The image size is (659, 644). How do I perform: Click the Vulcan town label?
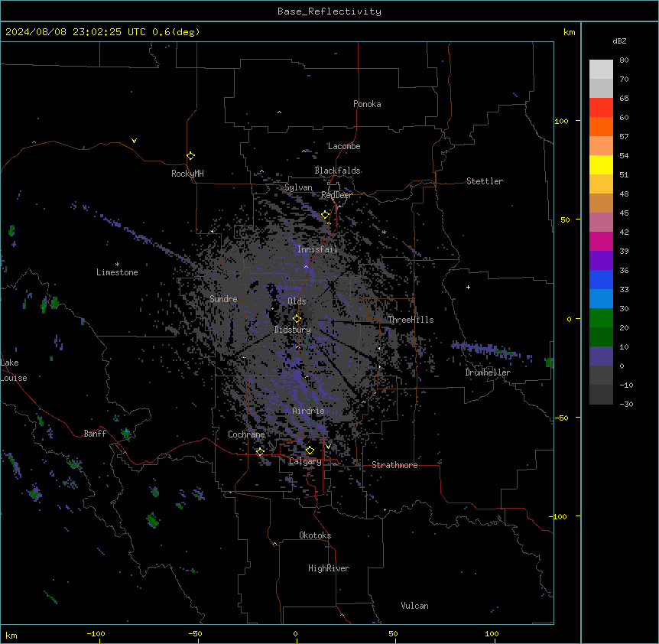pyautogui.click(x=414, y=606)
